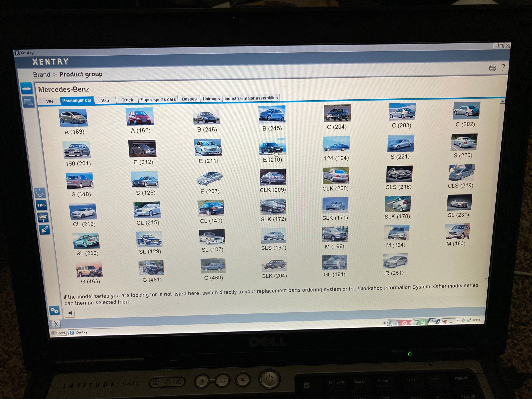Click the vehicle lift icon in sidebar
Viewport: 532px width, 399px height.
point(43,217)
